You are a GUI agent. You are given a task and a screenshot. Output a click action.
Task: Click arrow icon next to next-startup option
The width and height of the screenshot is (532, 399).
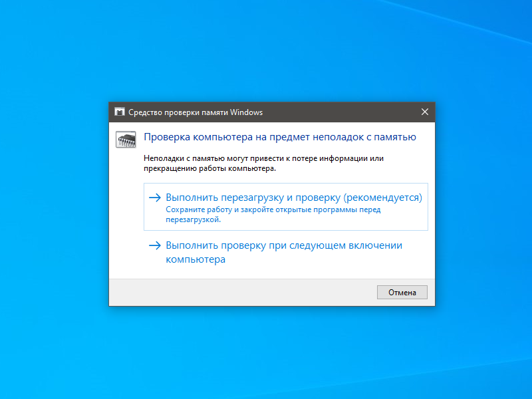click(x=155, y=245)
